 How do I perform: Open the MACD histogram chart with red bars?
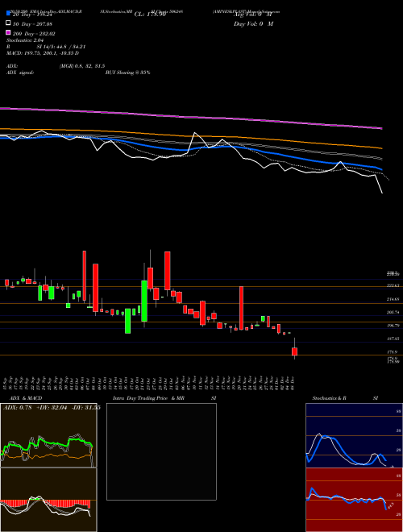point(48,500)
